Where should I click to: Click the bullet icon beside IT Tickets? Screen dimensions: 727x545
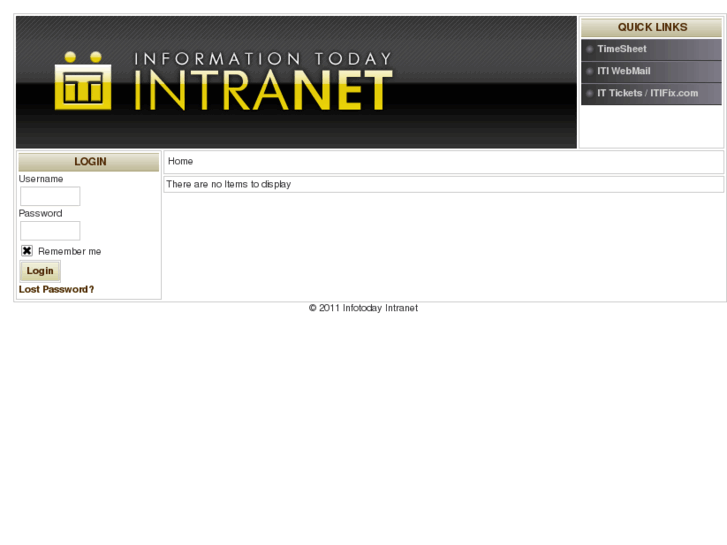[589, 94]
